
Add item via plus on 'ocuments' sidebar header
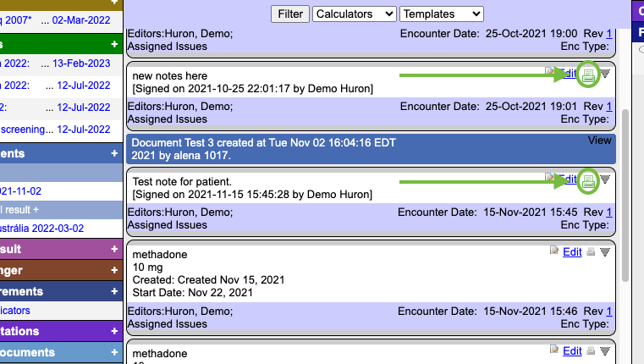pos(114,352)
